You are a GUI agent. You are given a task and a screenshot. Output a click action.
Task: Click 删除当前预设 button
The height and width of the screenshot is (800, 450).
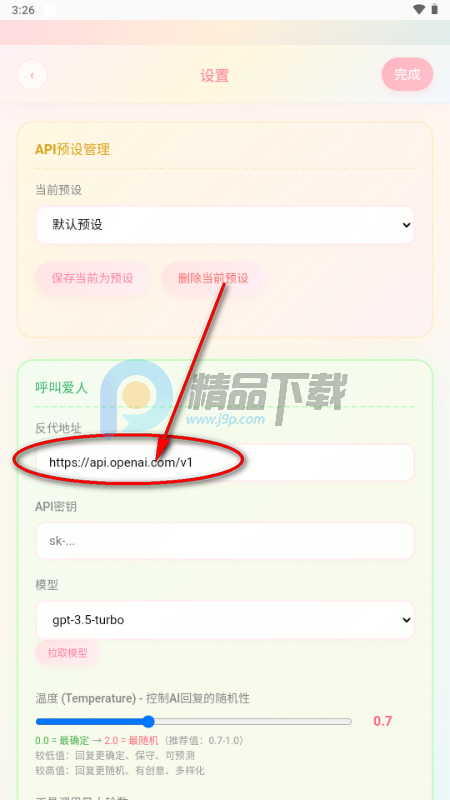(x=213, y=279)
